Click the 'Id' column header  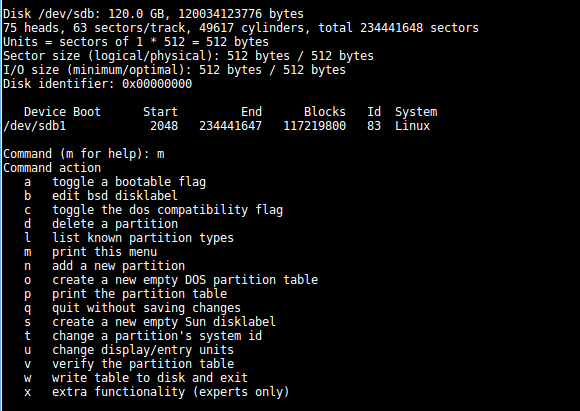point(374,112)
